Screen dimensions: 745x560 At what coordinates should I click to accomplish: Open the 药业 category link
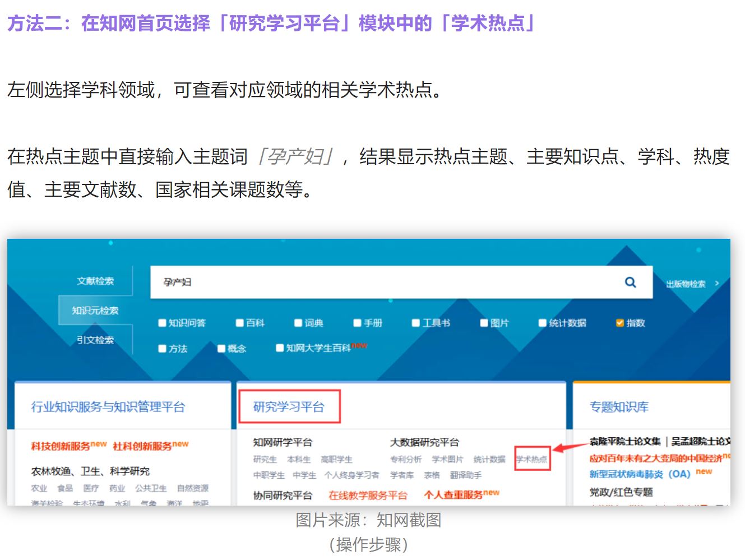click(117, 488)
